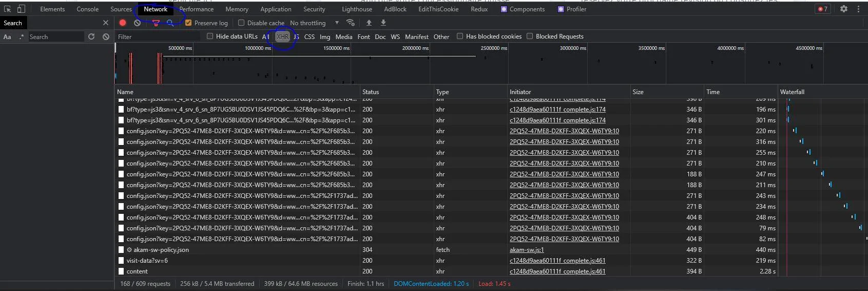Clear search results icon beside refresh
The height and width of the screenshot is (291, 868).
click(x=106, y=37)
